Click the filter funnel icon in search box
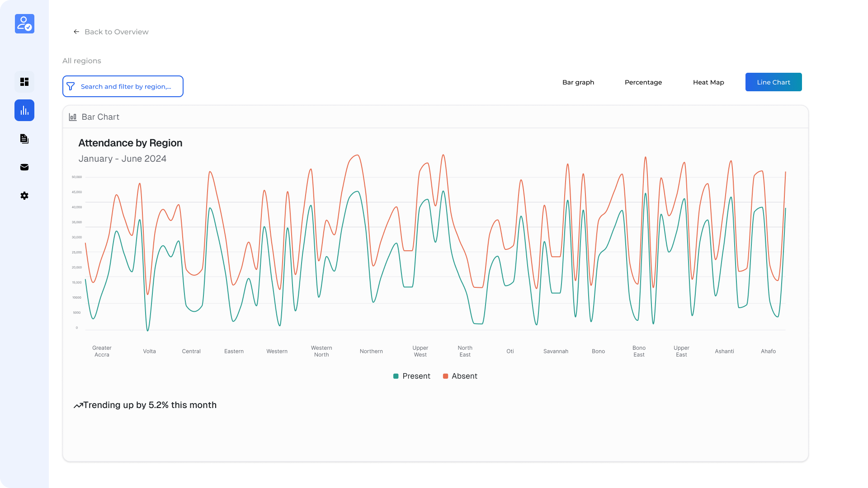868x488 pixels. (71, 86)
